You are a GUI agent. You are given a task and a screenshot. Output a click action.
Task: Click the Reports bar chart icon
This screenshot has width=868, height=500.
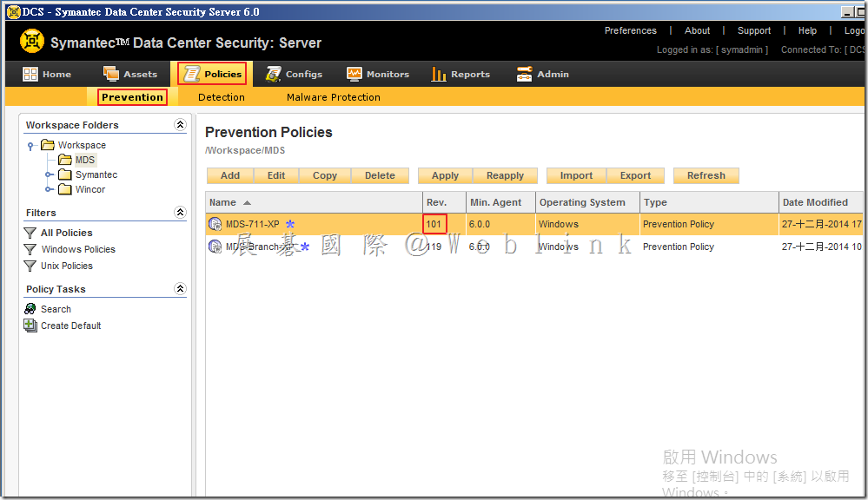click(439, 74)
